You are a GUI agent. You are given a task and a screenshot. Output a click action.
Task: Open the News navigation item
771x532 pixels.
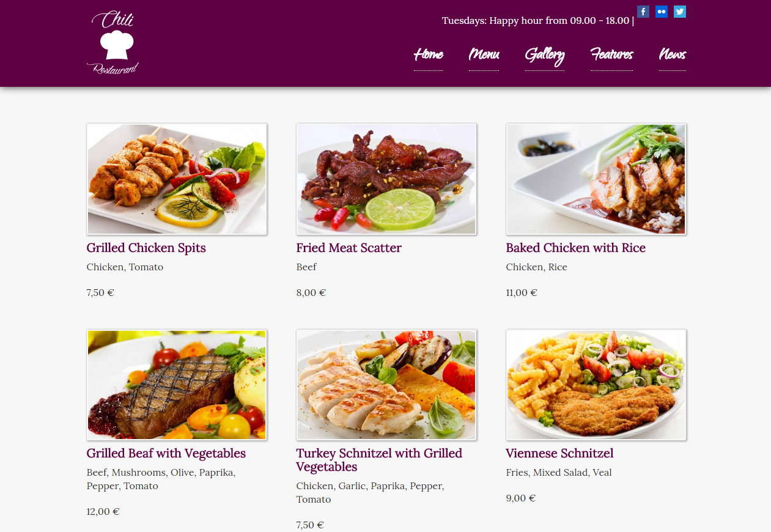pyautogui.click(x=673, y=54)
